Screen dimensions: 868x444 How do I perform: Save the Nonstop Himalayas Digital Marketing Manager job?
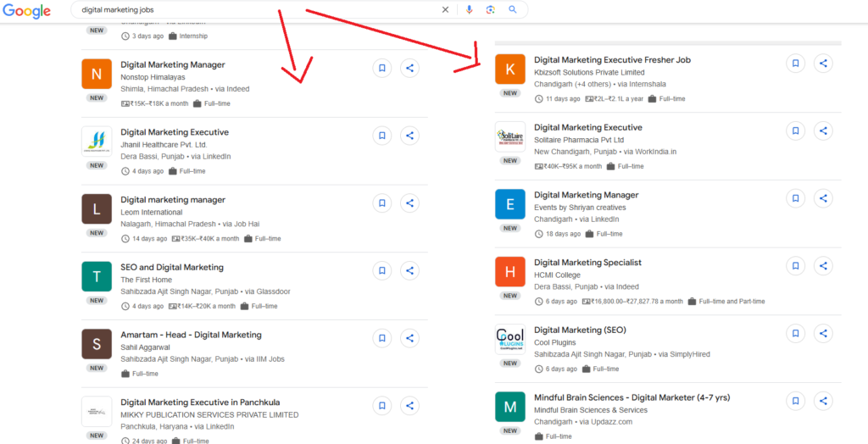(x=382, y=68)
